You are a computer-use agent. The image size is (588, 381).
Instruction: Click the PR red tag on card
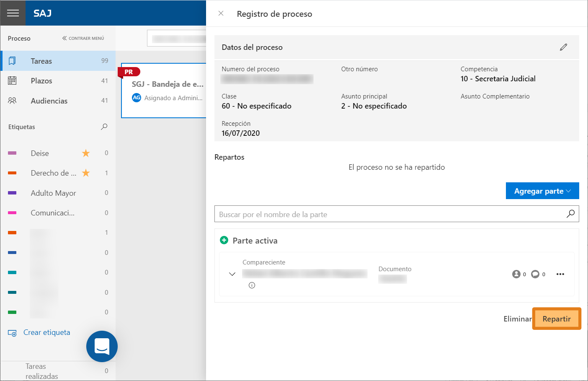pos(129,72)
